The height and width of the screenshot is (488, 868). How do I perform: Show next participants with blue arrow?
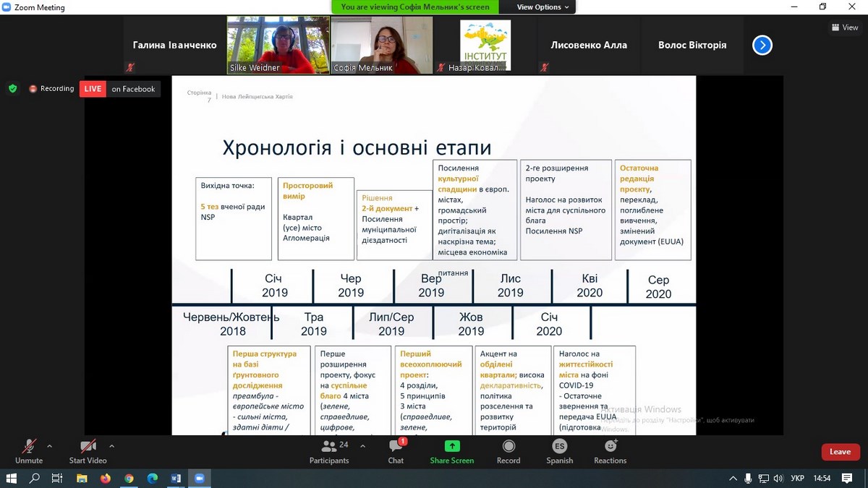click(x=762, y=45)
